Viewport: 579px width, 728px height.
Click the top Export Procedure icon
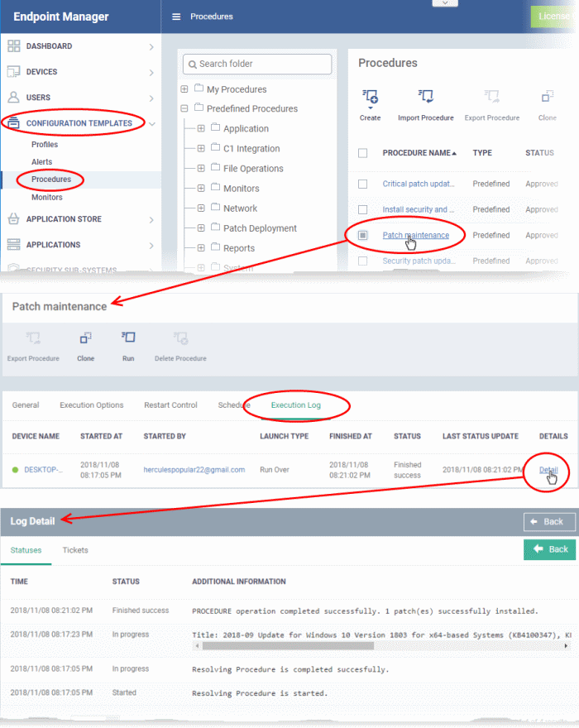point(491,96)
